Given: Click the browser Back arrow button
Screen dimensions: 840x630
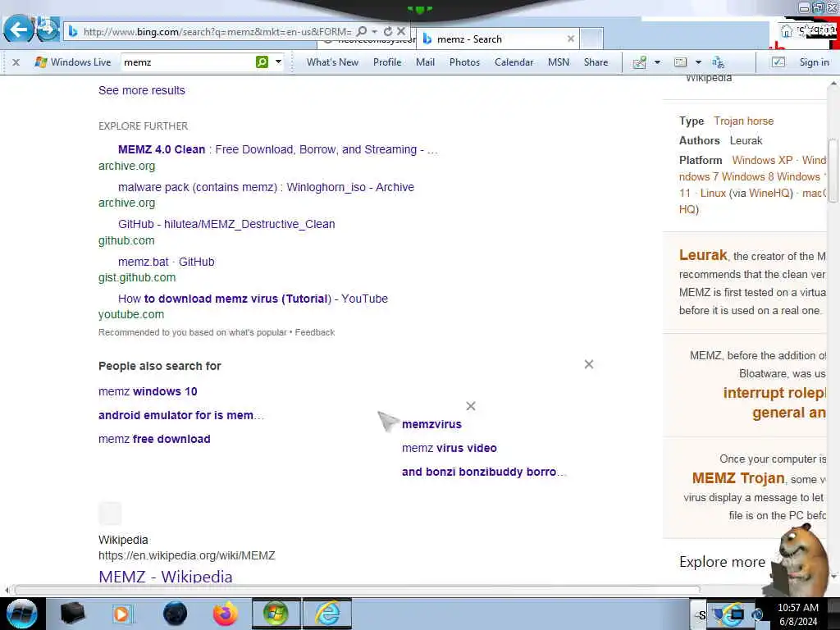Looking at the screenshot, I should click(x=18, y=29).
